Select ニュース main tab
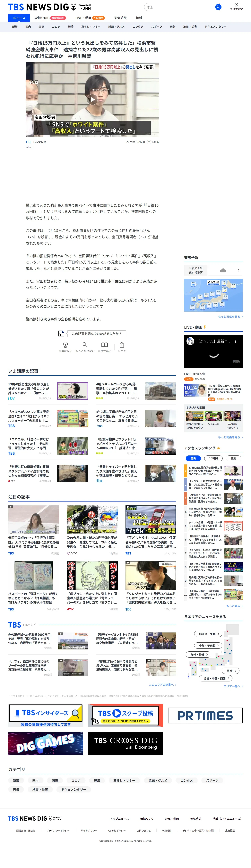 (19, 18)
